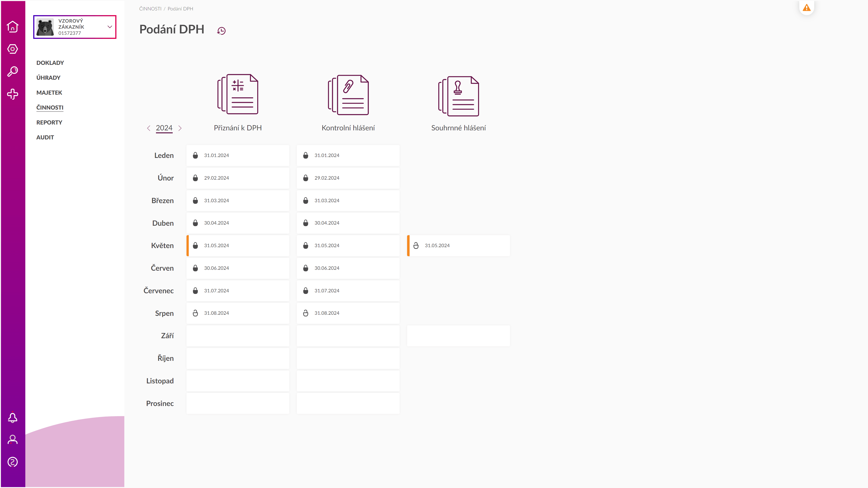
Task: Open the ÚHRADY menu item
Action: pos(48,78)
